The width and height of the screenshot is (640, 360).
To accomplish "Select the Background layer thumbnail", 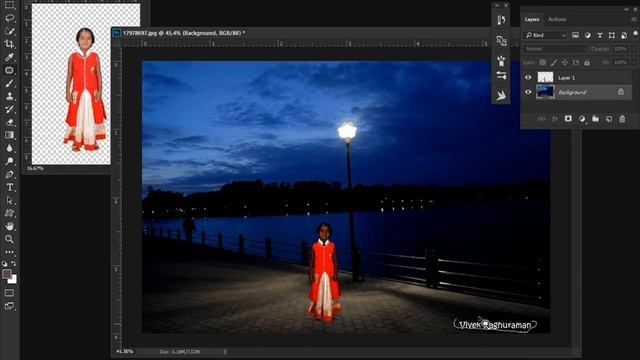I will (545, 92).
